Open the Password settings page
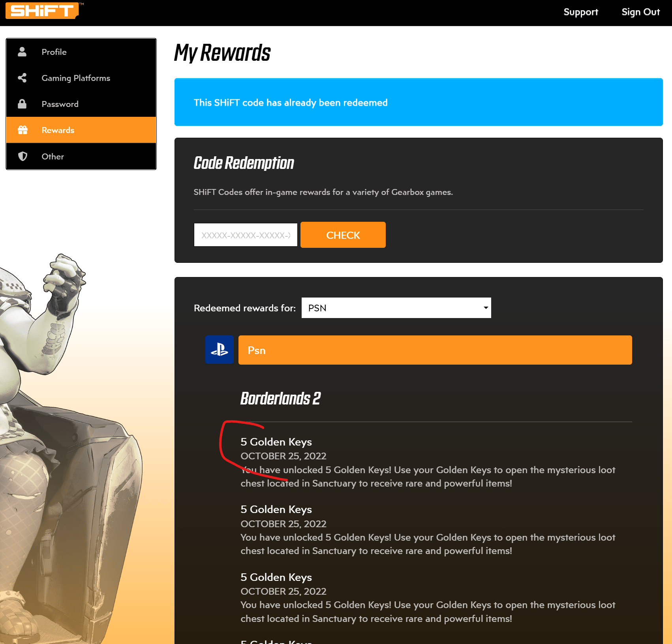 pos(81,104)
